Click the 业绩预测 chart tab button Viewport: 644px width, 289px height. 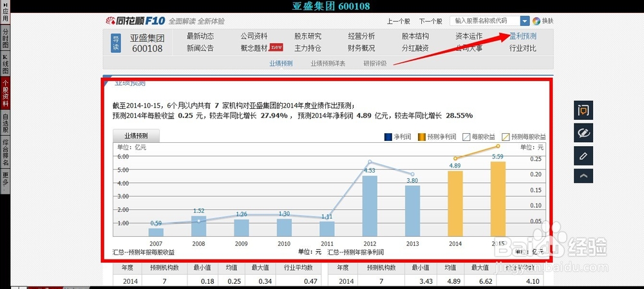(136, 136)
